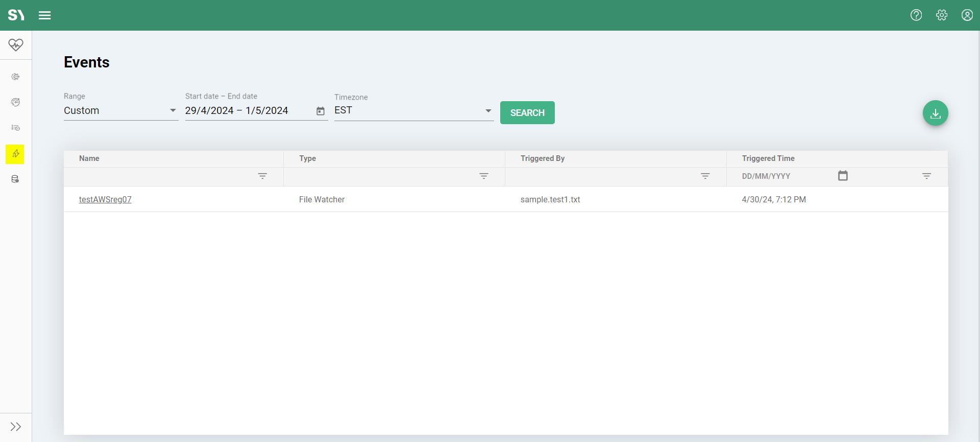980x442 pixels.
Task: Open the heartbeat health monitor icon
Action: [16, 45]
